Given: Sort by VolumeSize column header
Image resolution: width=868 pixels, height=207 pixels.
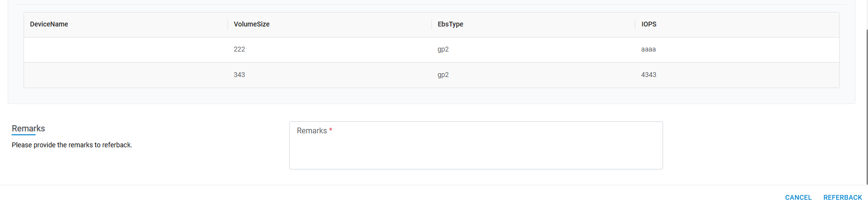Looking at the screenshot, I should [252, 24].
